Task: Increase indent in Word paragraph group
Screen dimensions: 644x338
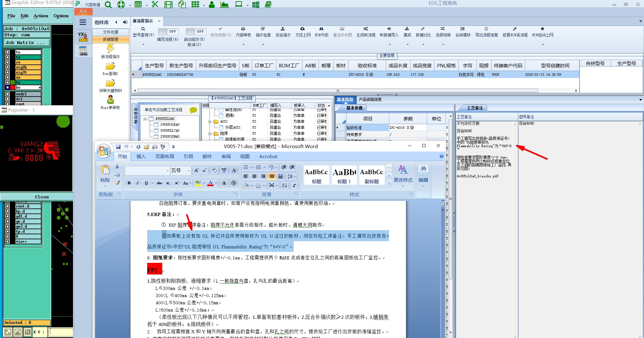Action: [292, 167]
